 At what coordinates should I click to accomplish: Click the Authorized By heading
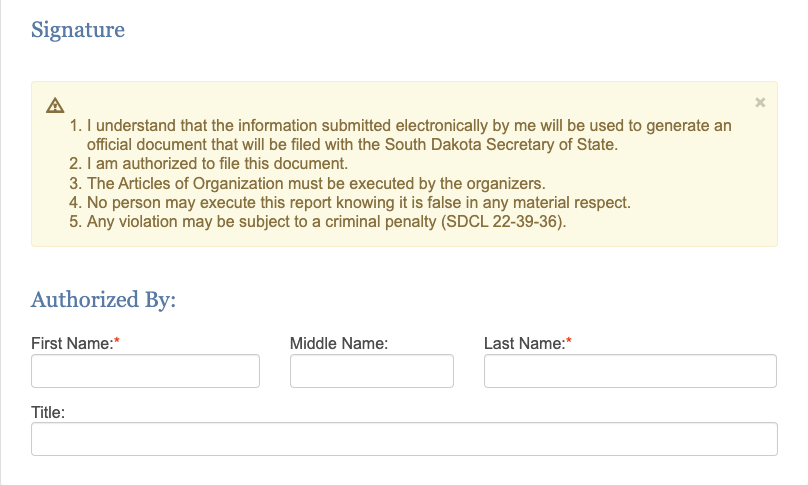tap(104, 299)
